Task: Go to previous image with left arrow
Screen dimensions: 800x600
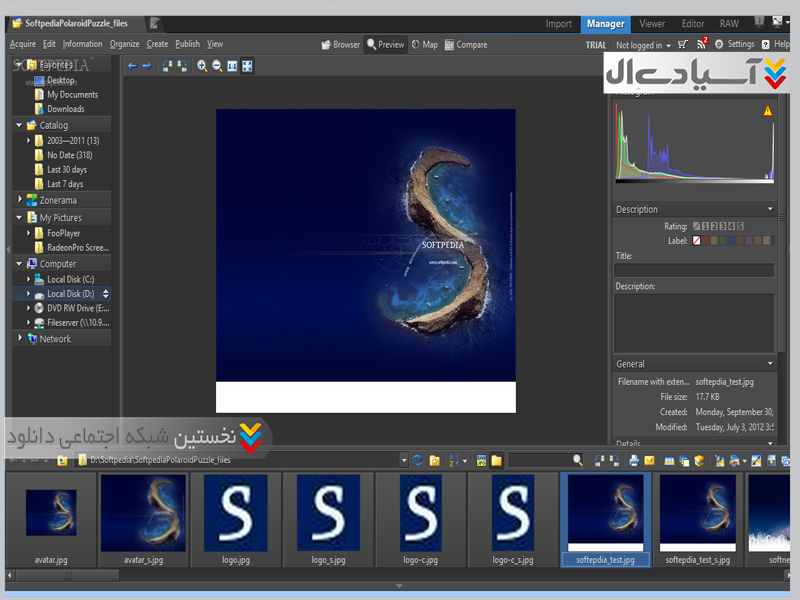Action: [132, 66]
